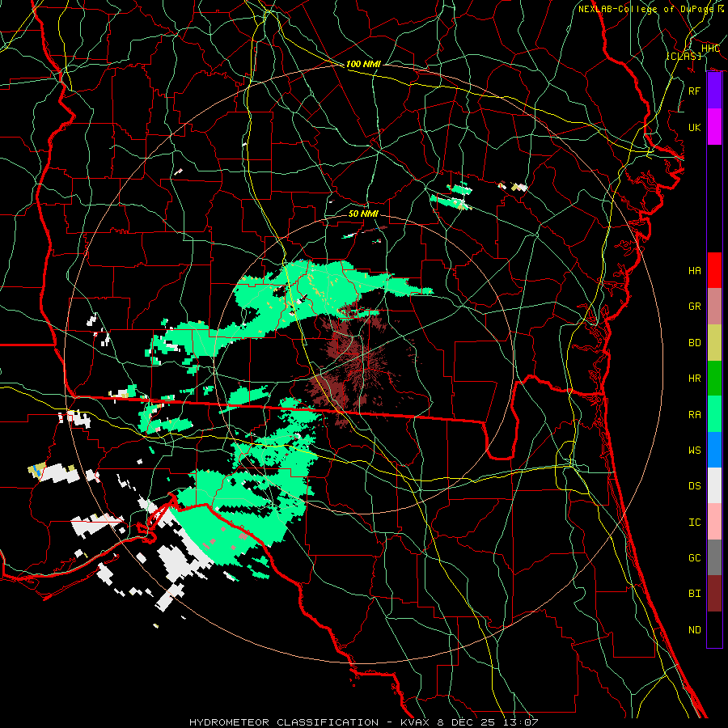Click the BI brown legend swatch

[714, 594]
